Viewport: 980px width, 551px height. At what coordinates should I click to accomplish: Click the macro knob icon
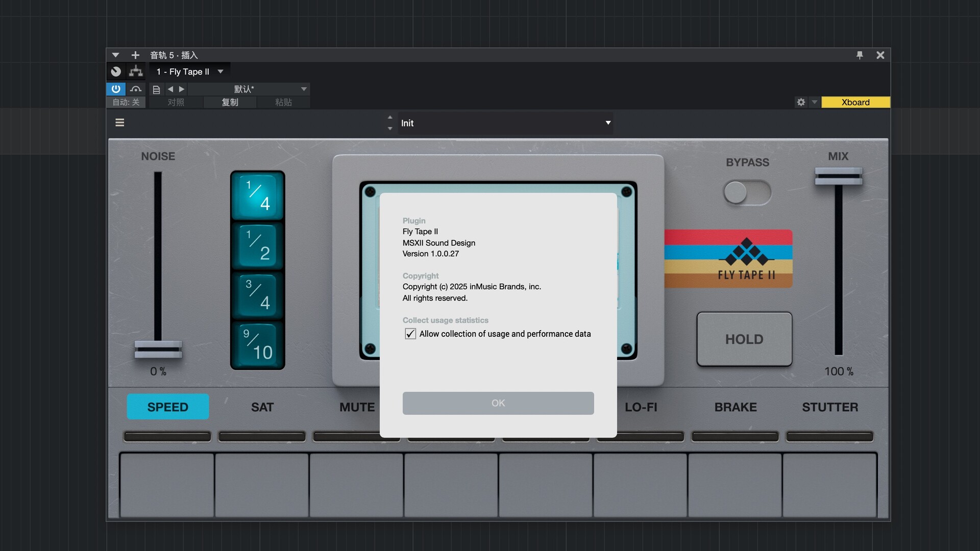116,71
